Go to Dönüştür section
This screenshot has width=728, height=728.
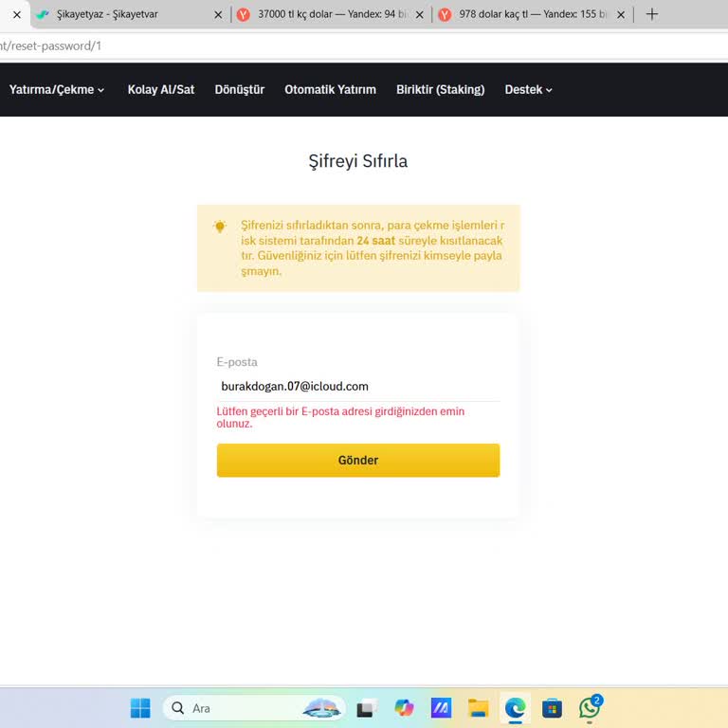pyautogui.click(x=240, y=90)
